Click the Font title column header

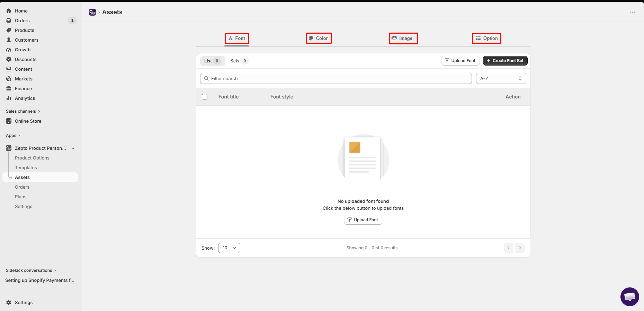(x=229, y=97)
